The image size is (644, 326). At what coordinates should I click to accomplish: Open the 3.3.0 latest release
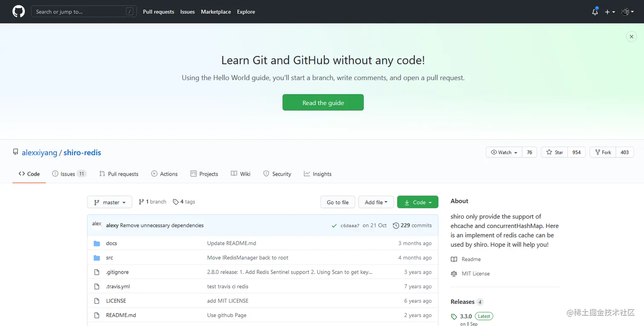tap(472, 316)
